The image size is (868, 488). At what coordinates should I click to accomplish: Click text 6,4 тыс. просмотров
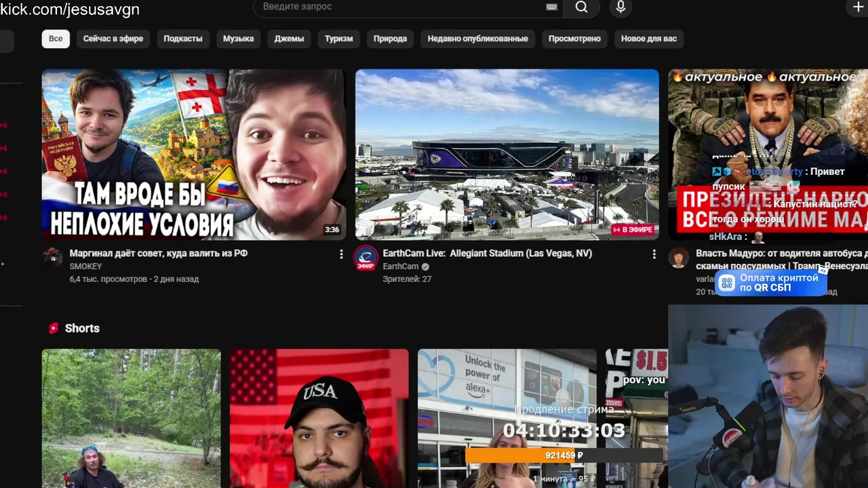pyautogui.click(x=108, y=279)
